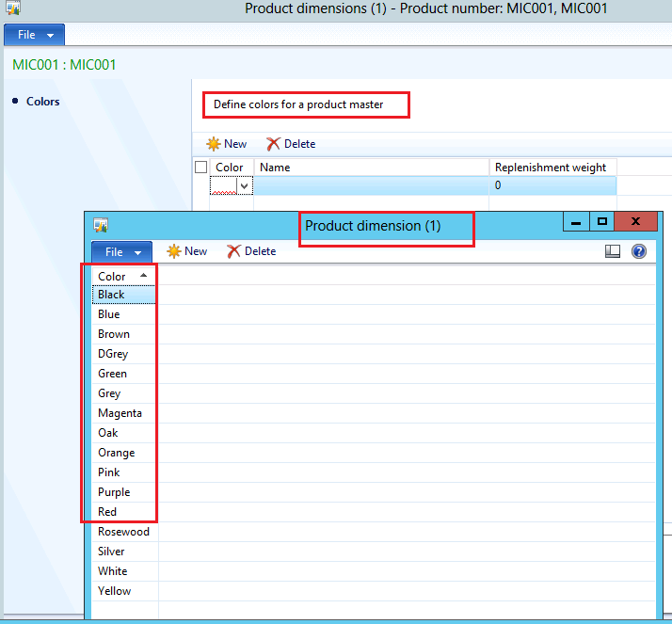Click the Color input field in grid

click(223, 186)
